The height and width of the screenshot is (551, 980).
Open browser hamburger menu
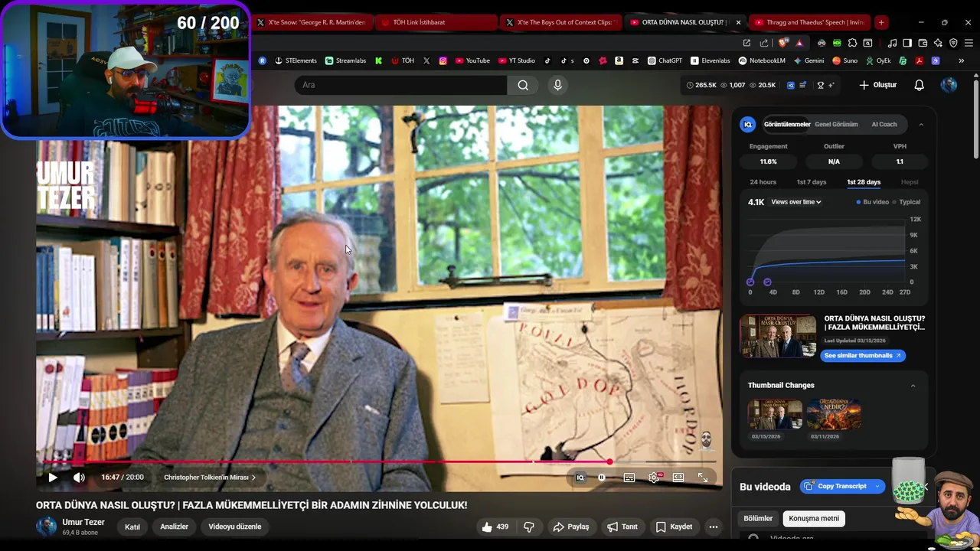tap(969, 43)
